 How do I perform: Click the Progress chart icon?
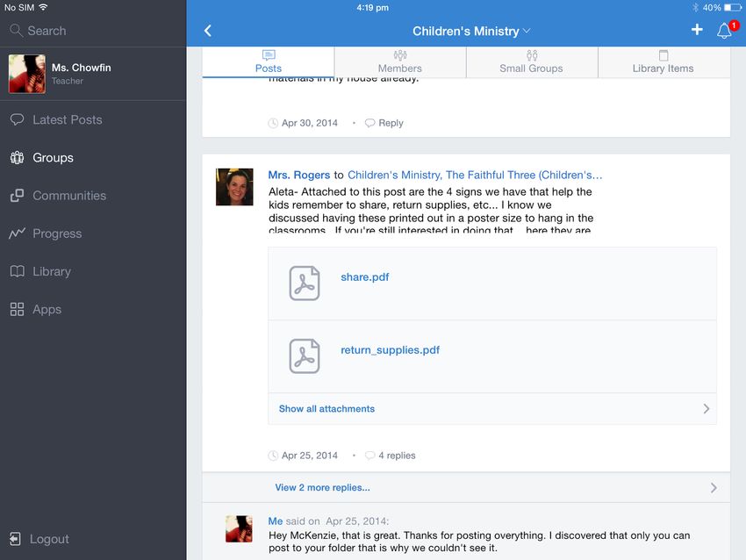tap(18, 233)
